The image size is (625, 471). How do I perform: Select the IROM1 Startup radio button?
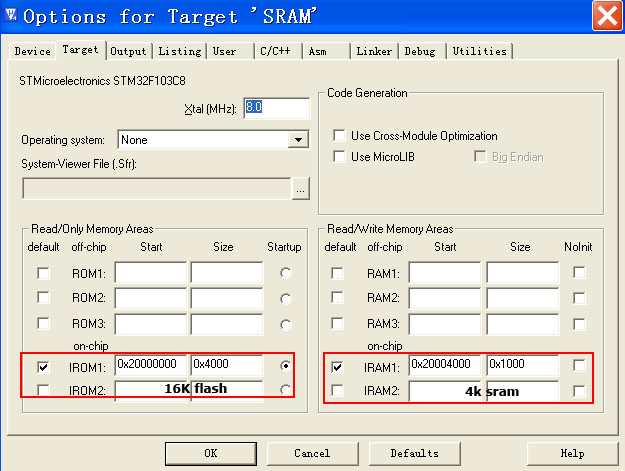tap(288, 366)
